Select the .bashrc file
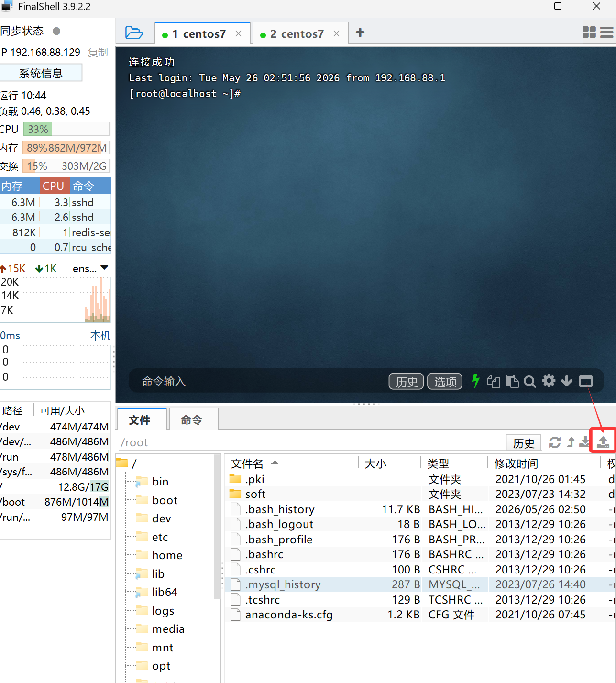 point(420,554)
